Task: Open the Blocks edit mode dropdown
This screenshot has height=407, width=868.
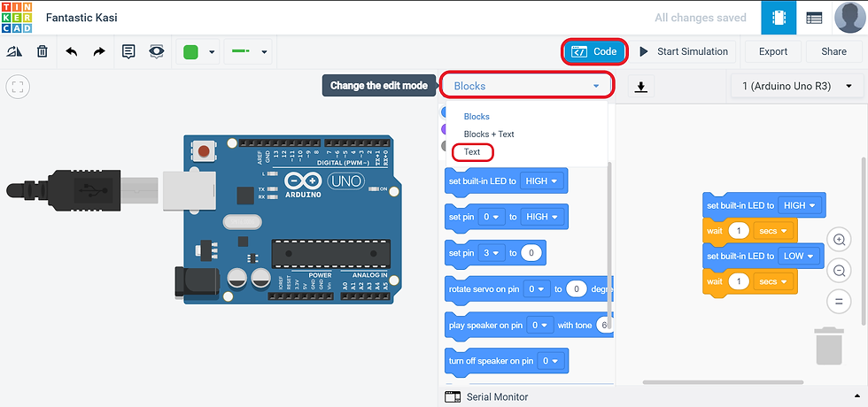Action: point(526,86)
